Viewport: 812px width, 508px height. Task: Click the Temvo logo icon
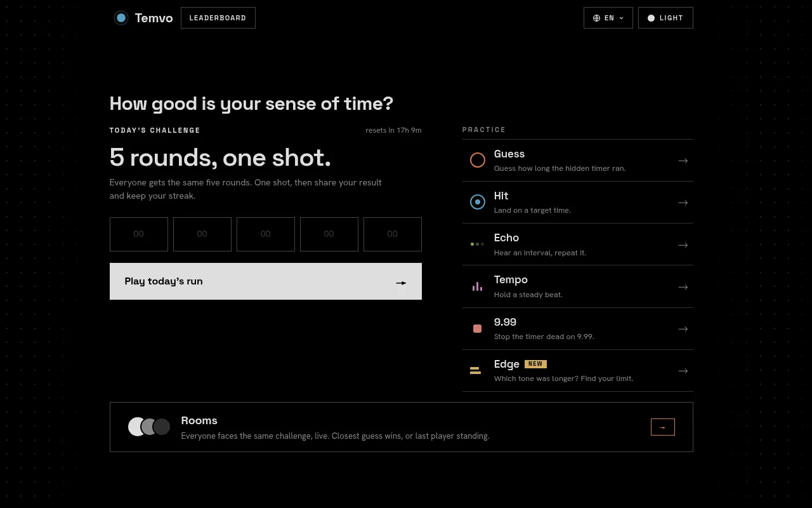click(x=121, y=18)
